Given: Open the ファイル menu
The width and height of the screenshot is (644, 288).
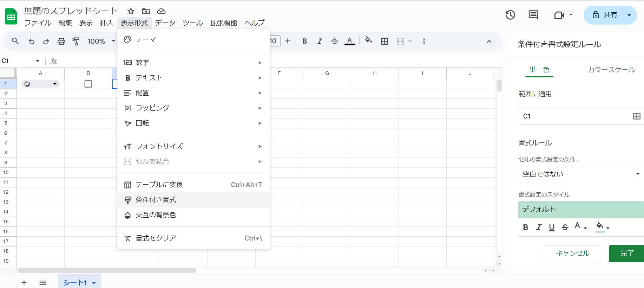Looking at the screenshot, I should coord(38,23).
